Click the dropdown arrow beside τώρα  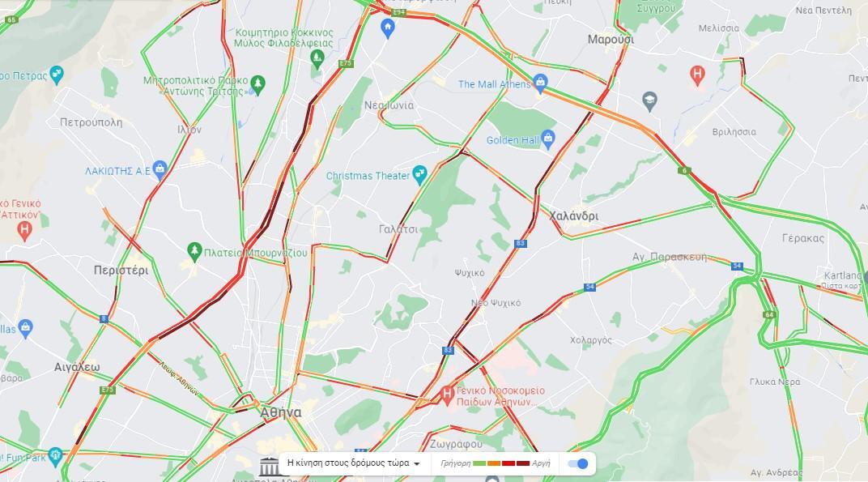pos(417,463)
